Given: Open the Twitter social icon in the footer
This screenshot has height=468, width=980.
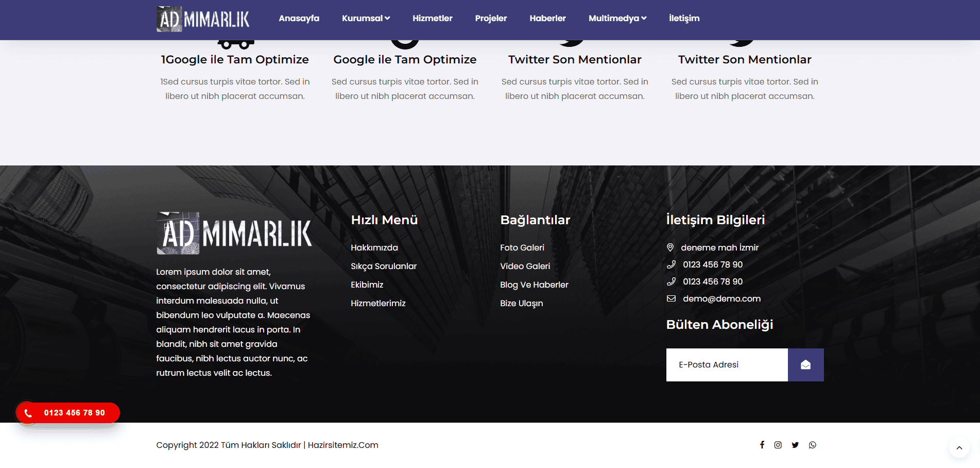Looking at the screenshot, I should pos(795,445).
